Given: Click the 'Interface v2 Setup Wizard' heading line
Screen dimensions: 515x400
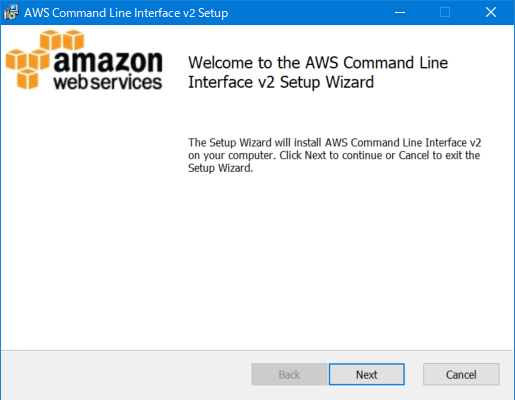Looking at the screenshot, I should coord(281,82).
